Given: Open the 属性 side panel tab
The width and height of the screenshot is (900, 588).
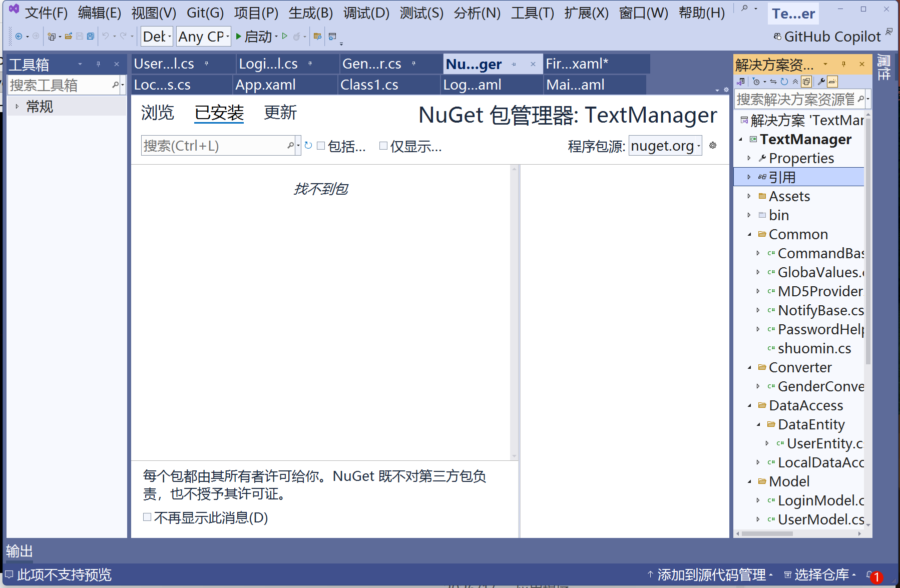Looking at the screenshot, I should [x=884, y=68].
